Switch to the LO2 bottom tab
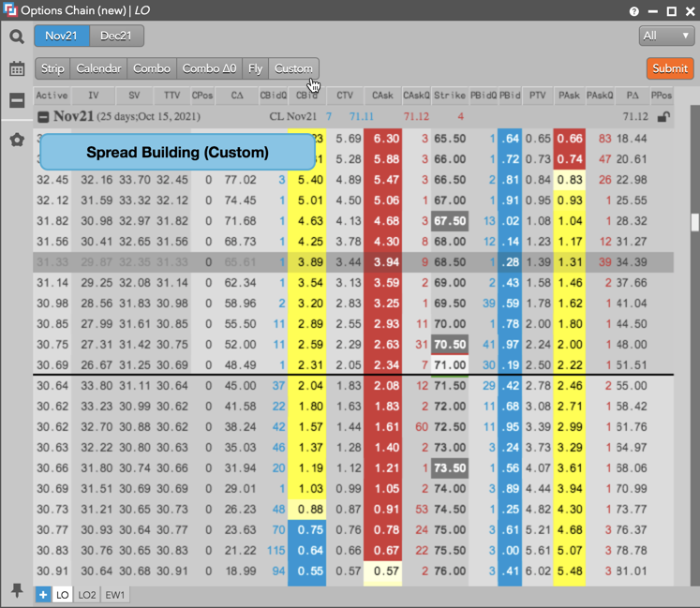The width and height of the screenshot is (700, 608). pyautogui.click(x=87, y=595)
